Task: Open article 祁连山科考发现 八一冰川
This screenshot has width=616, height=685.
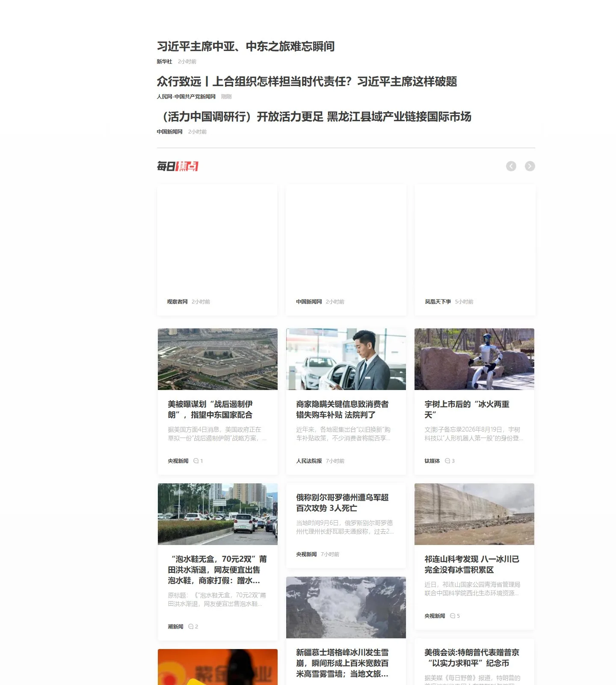Action: pyautogui.click(x=472, y=564)
